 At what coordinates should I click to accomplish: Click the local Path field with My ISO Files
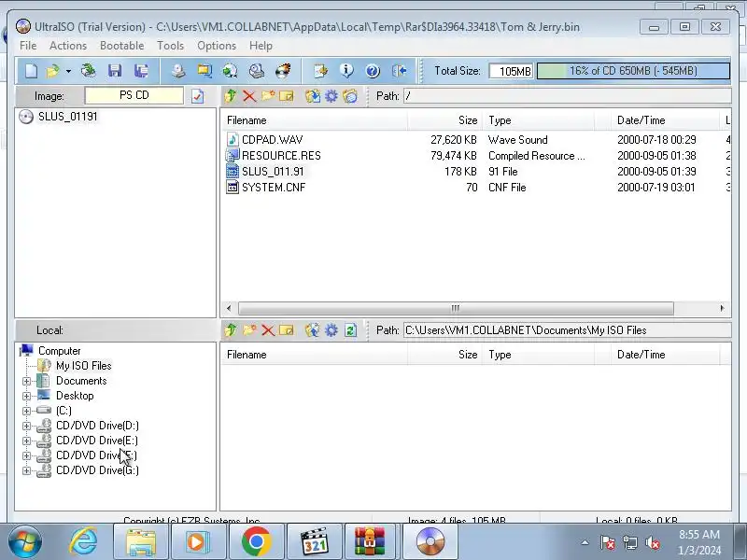(x=567, y=330)
